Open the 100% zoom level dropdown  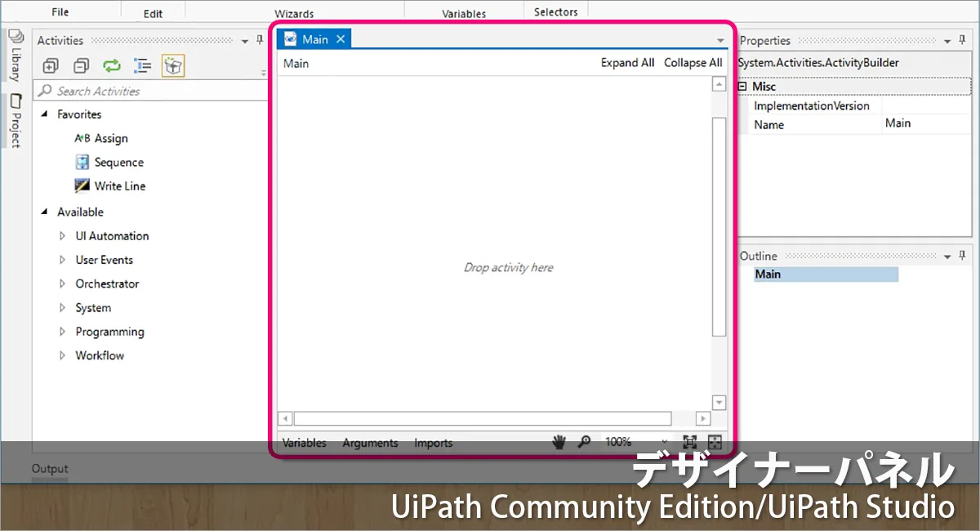click(x=664, y=442)
